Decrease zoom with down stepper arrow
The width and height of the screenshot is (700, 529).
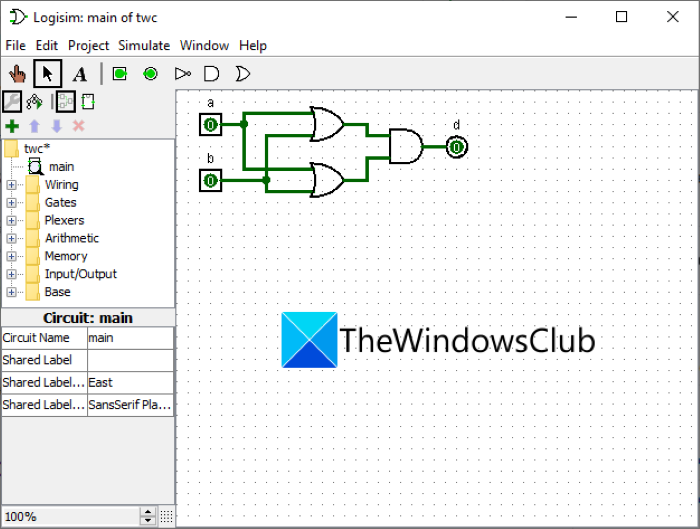pos(148,521)
